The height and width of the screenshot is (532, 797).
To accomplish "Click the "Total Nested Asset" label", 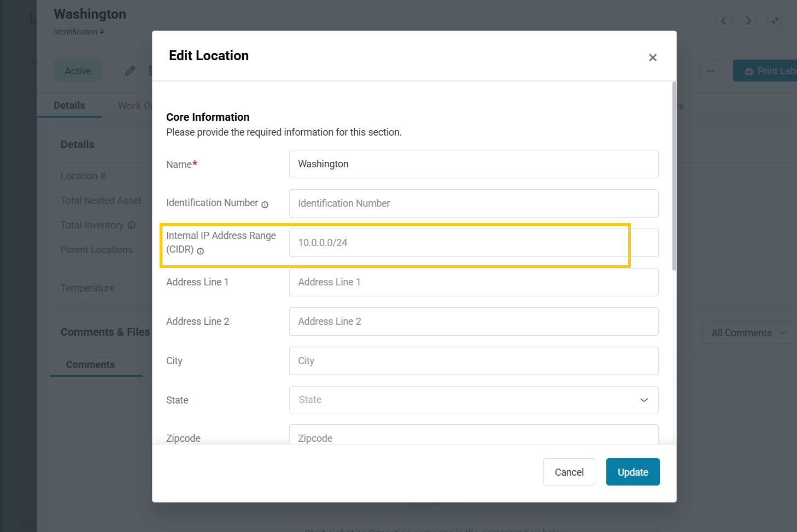I will click(101, 201).
